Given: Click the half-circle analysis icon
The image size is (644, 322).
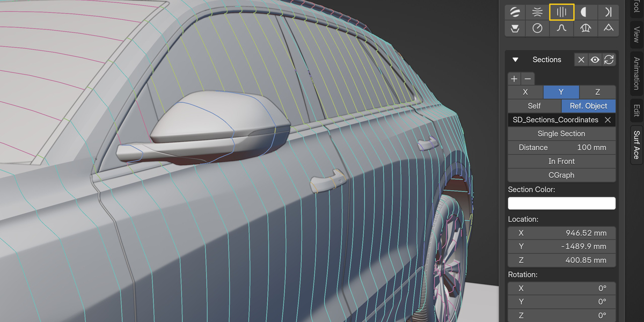Looking at the screenshot, I should (x=585, y=12).
